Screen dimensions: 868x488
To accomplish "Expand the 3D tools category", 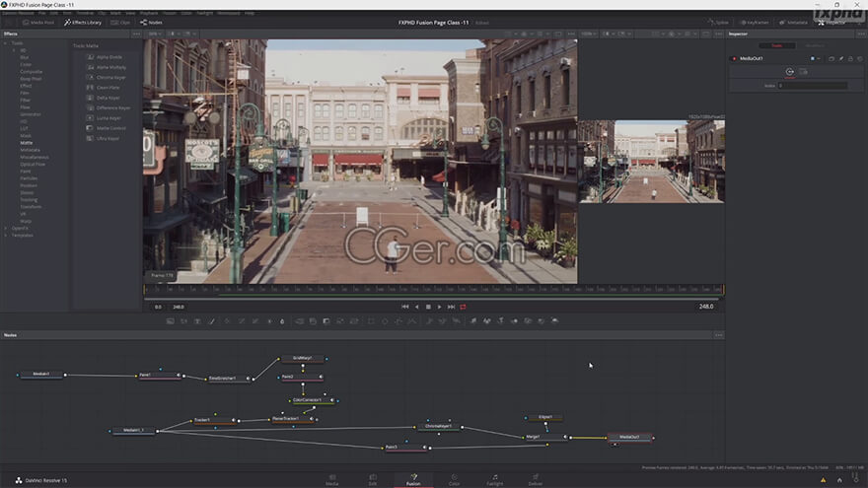I will tap(15, 50).
